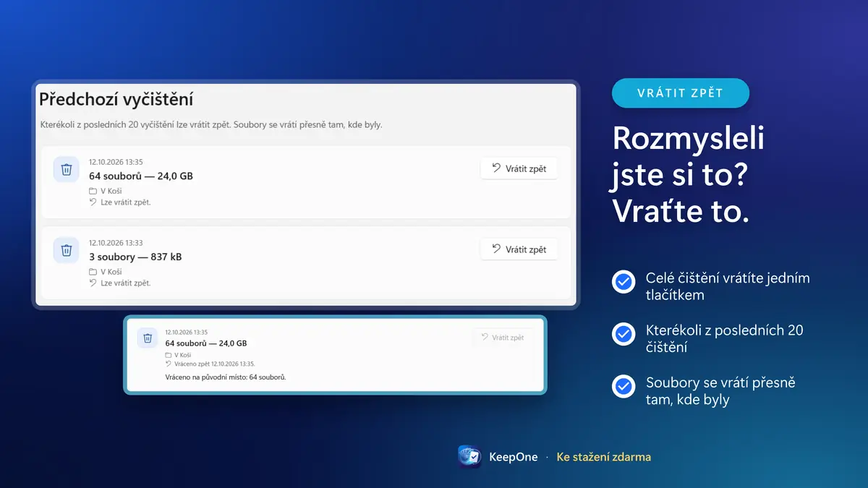Select the text 3 soubory — 837 kB
The width and height of the screenshot is (868, 488).
135,257
